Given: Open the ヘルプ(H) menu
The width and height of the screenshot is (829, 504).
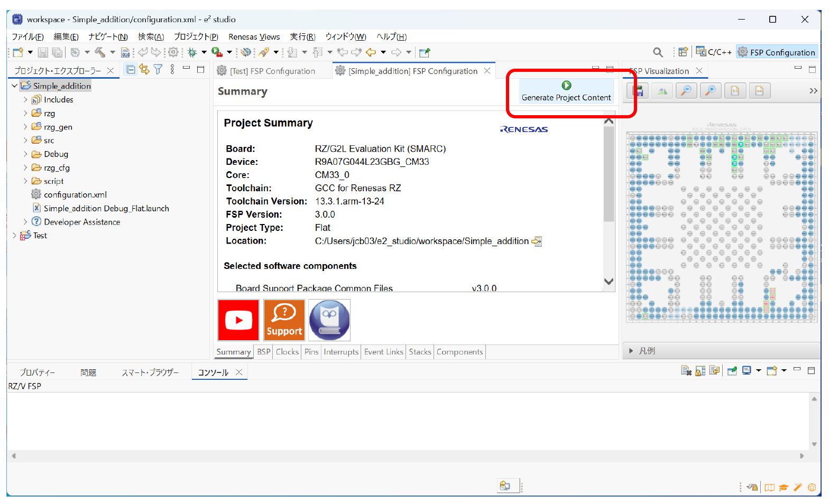Looking at the screenshot, I should point(391,36).
